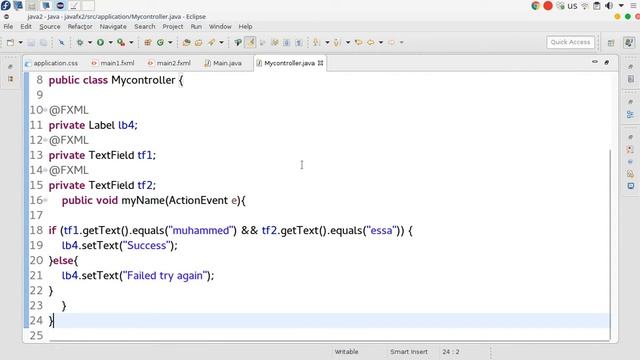Switch to the main1.fxml tab
This screenshot has width=640, height=360.
tap(113, 63)
